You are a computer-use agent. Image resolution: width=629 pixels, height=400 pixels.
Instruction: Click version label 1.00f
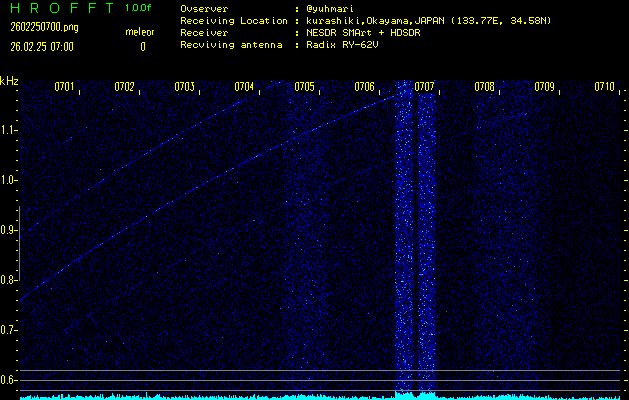pyautogui.click(x=138, y=8)
